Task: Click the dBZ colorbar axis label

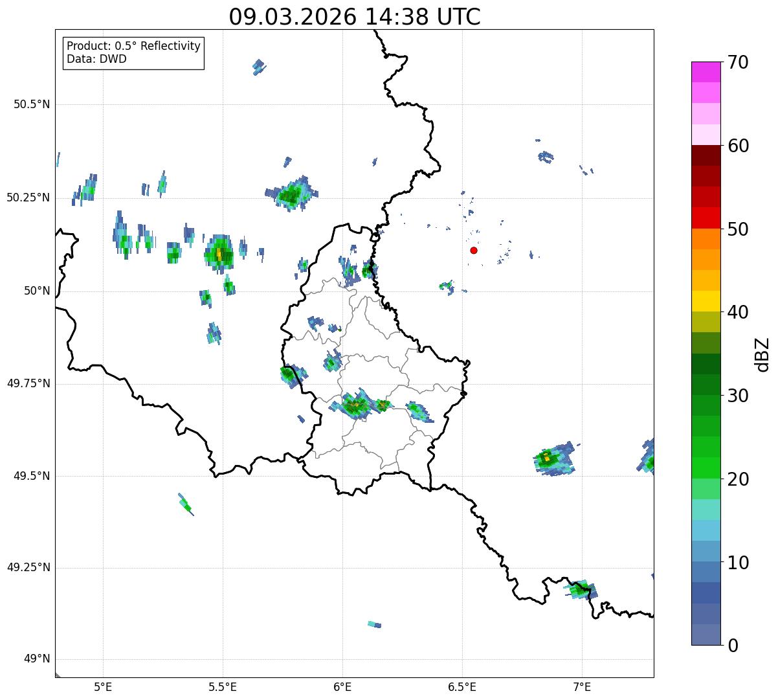Action: point(762,354)
